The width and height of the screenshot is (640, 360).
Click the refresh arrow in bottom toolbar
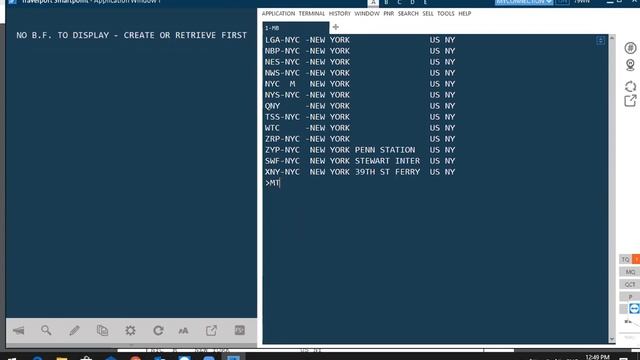click(158, 330)
